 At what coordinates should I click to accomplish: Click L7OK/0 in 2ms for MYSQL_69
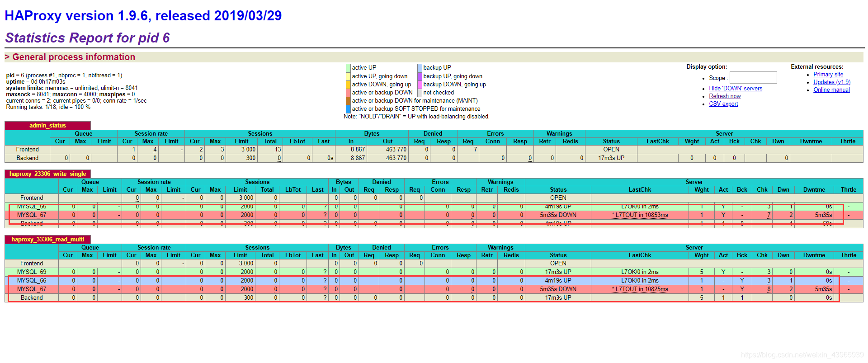click(640, 272)
